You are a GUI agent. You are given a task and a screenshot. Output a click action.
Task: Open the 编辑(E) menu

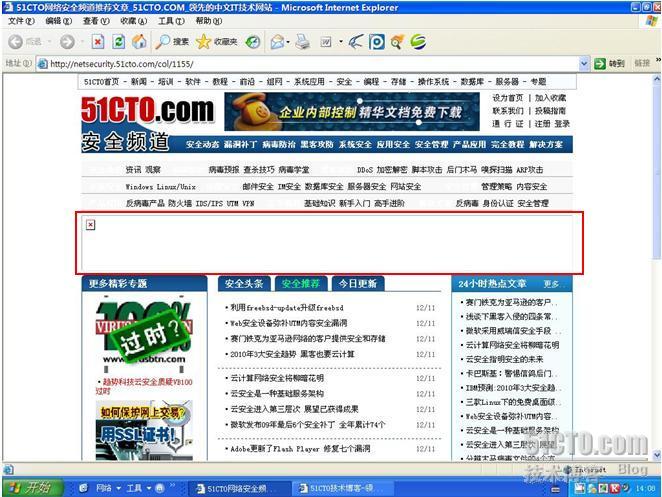(x=58, y=21)
